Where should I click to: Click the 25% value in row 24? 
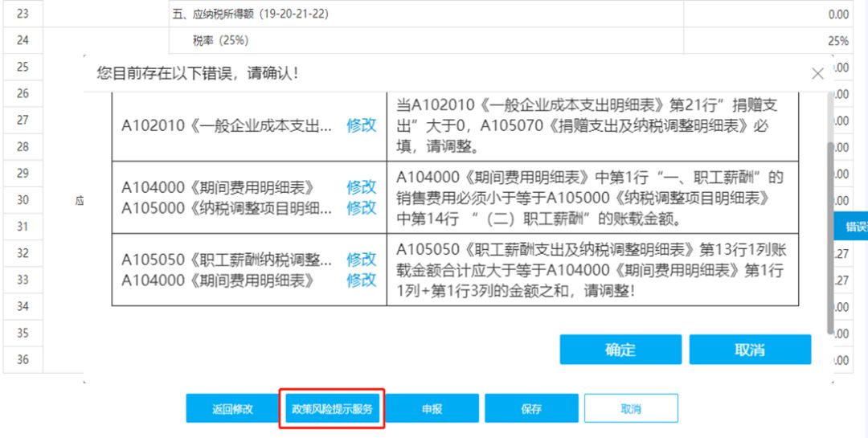[838, 40]
